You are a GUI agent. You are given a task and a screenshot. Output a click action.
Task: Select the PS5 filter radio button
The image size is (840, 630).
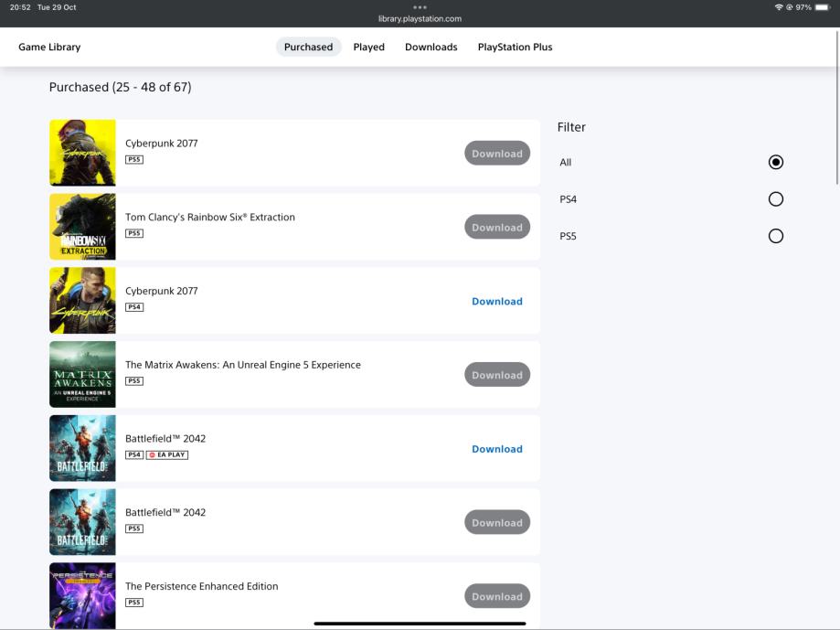(775, 236)
